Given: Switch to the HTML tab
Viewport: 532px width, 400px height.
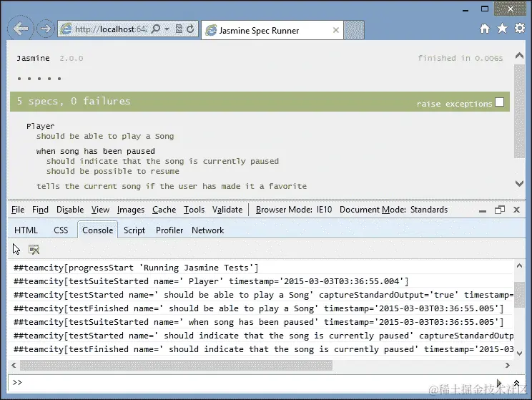Looking at the screenshot, I should point(26,230).
